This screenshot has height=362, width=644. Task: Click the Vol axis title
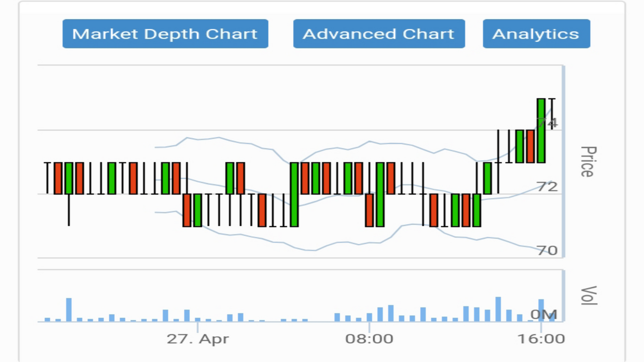click(588, 296)
